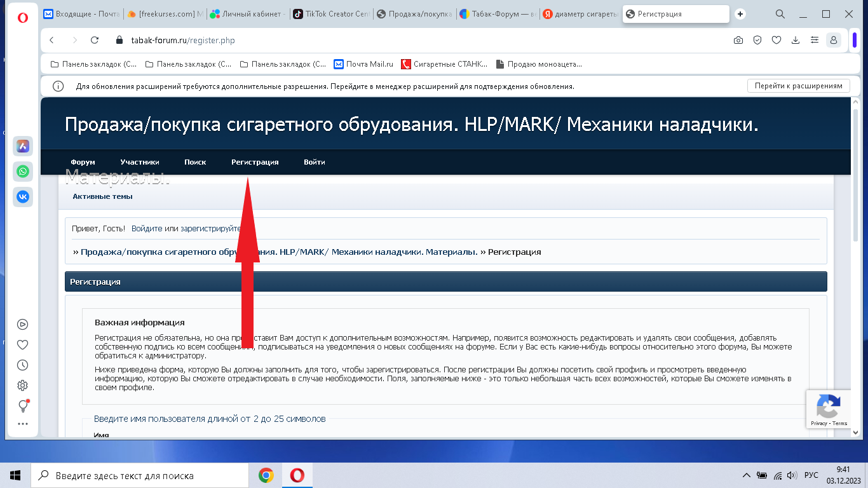Viewport: 868px width, 488px height.
Task: Open Aria AI assistant in the sidebar
Action: [x=22, y=146]
